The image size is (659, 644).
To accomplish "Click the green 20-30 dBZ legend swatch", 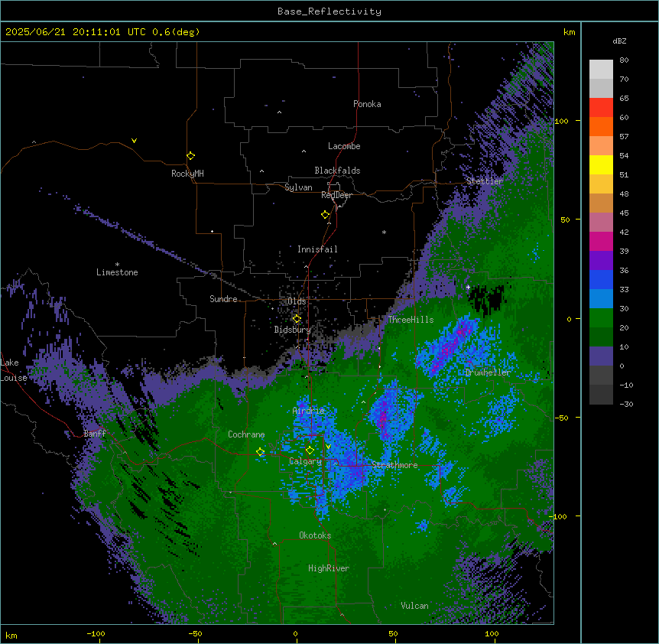I will 601,318.
